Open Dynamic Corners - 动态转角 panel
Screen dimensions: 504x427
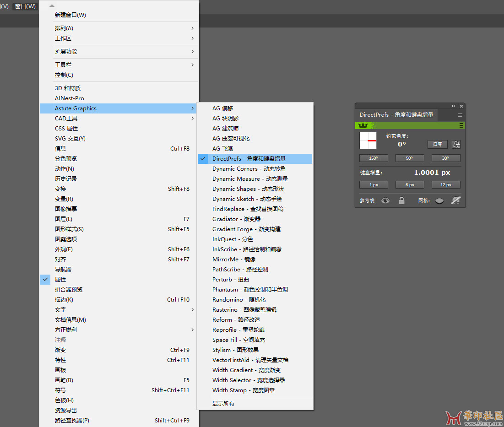point(255,169)
